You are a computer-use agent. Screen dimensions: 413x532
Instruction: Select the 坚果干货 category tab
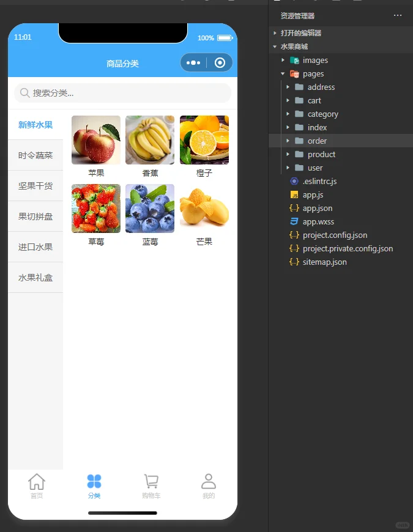click(x=35, y=186)
